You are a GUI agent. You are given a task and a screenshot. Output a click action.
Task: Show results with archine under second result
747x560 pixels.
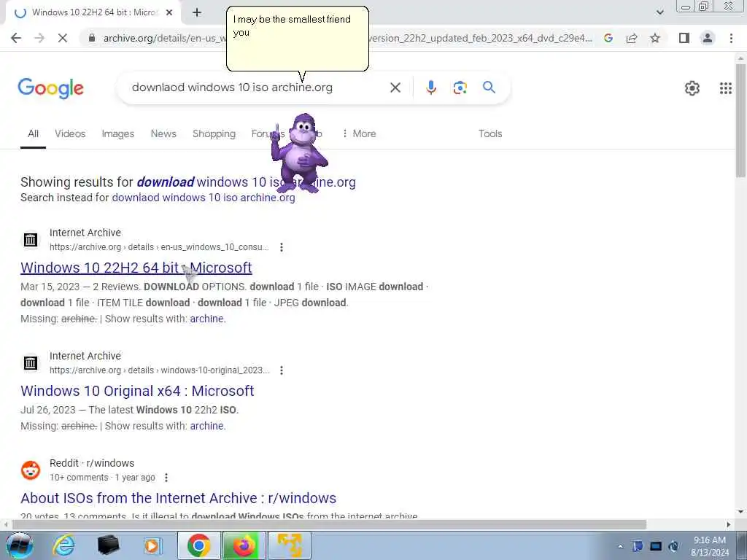[x=206, y=426]
